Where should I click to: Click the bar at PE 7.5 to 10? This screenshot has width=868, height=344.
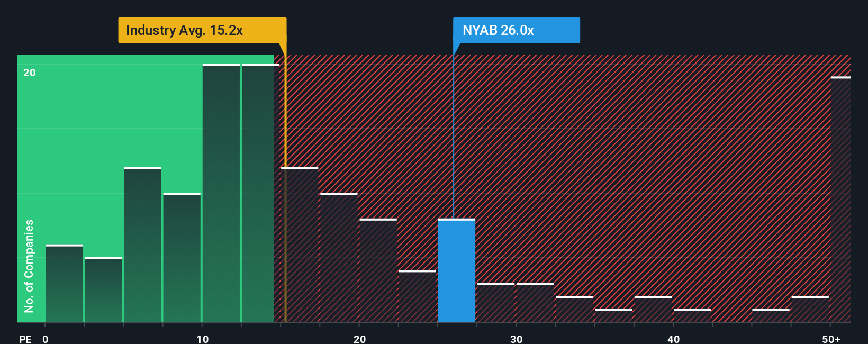pos(182,258)
